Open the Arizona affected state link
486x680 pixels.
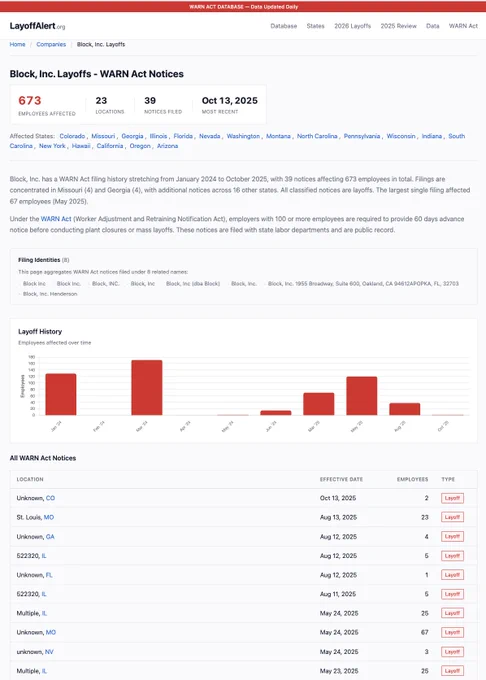point(167,146)
